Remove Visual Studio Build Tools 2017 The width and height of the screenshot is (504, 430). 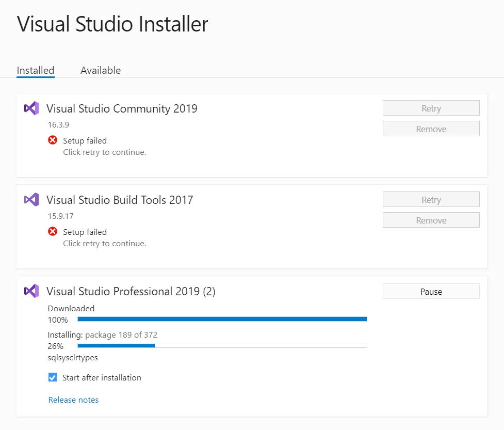tap(431, 220)
